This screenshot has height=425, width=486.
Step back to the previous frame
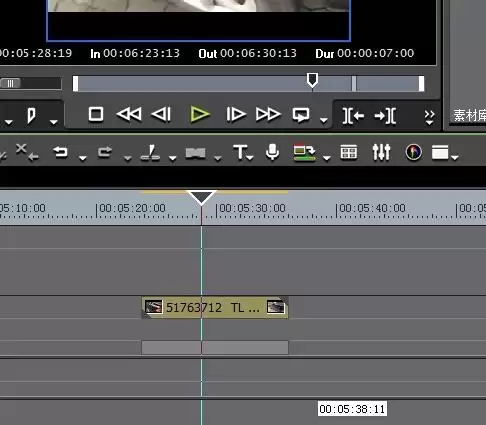coord(161,114)
